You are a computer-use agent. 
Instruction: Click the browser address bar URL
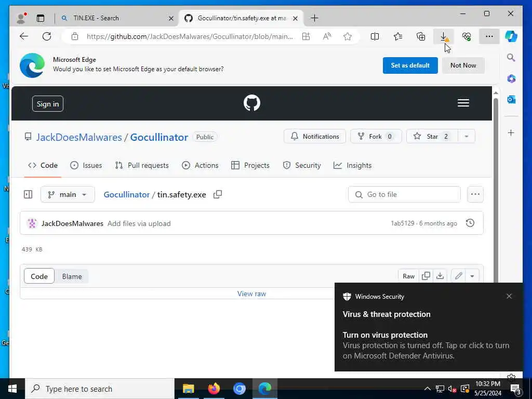pyautogui.click(x=189, y=36)
